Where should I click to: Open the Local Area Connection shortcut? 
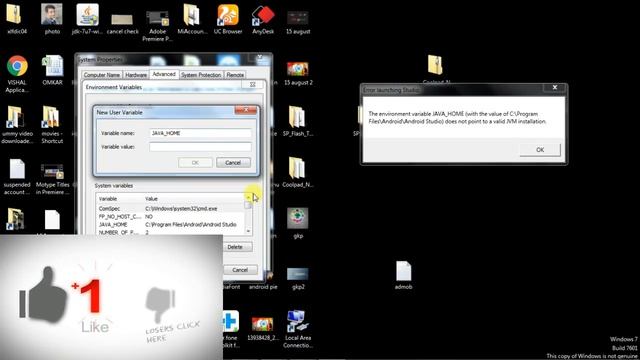[298, 329]
